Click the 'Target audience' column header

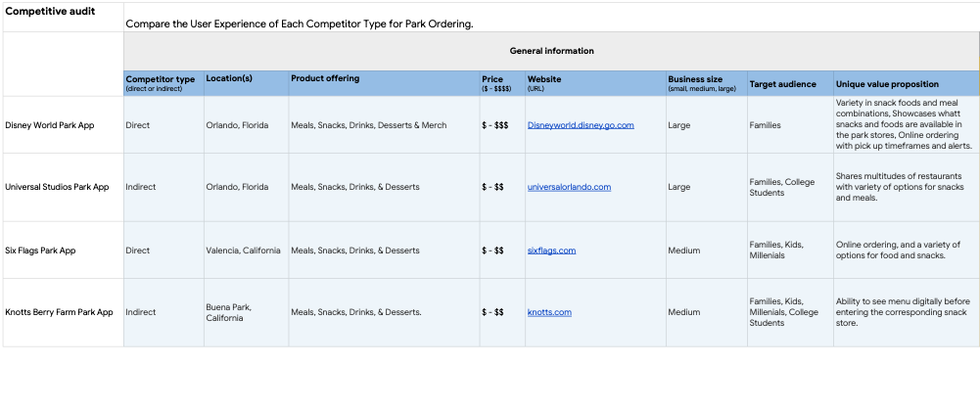791,83
